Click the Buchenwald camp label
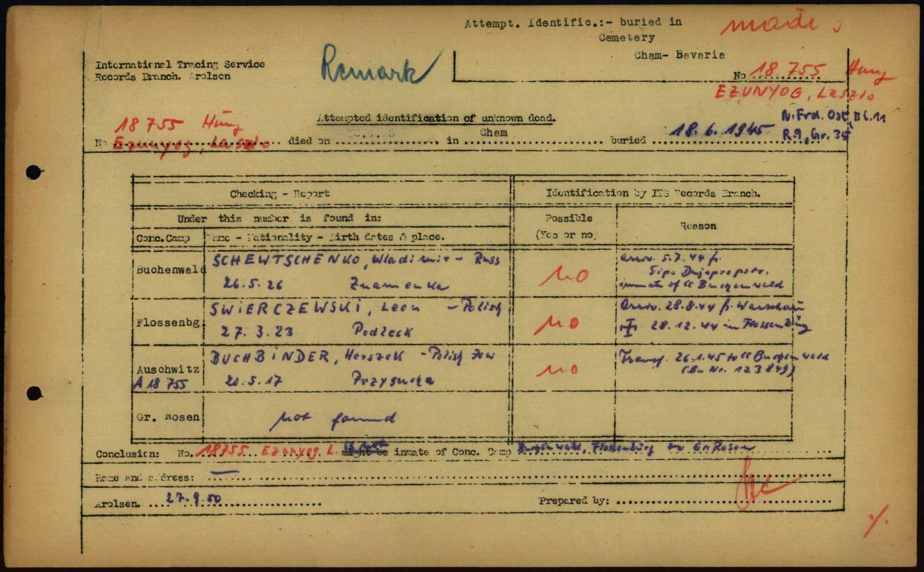This screenshot has height=572, width=924. [170, 270]
